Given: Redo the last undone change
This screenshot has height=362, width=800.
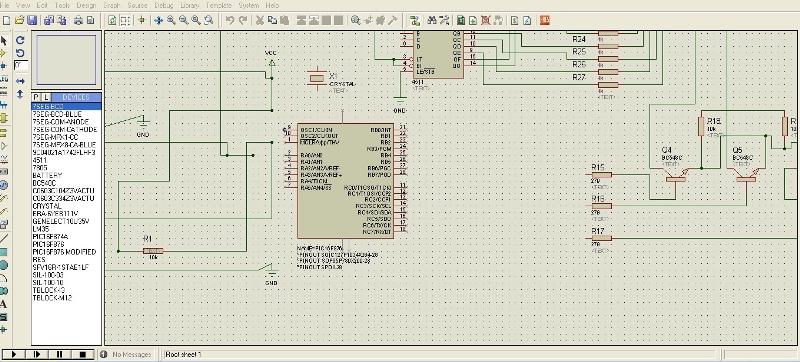Looking at the screenshot, I should [243, 20].
